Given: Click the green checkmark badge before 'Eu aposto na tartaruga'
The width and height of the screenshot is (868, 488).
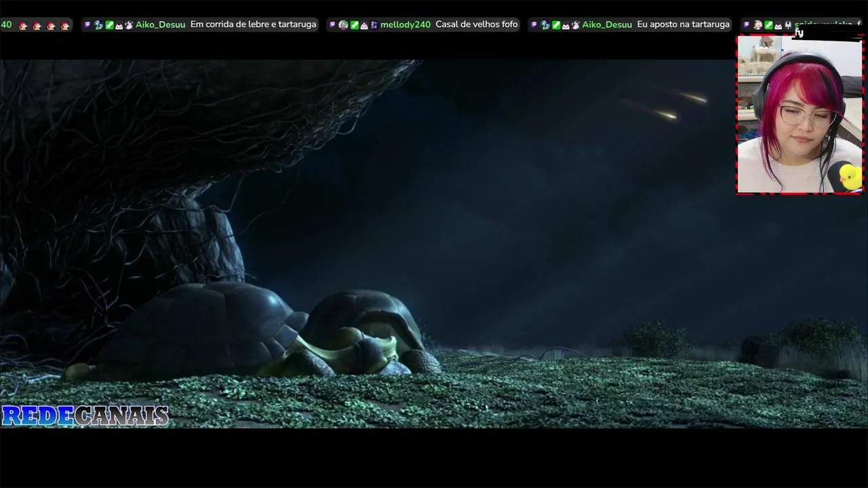Looking at the screenshot, I should coord(556,25).
